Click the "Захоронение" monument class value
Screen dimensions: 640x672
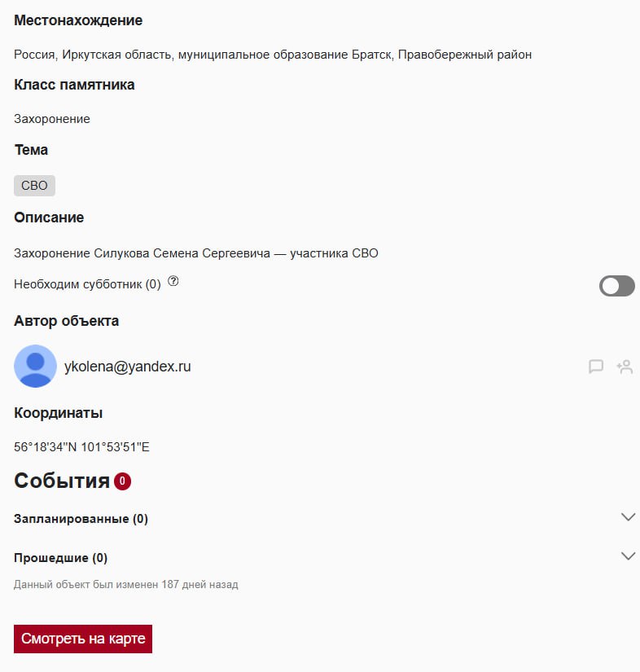click(52, 119)
